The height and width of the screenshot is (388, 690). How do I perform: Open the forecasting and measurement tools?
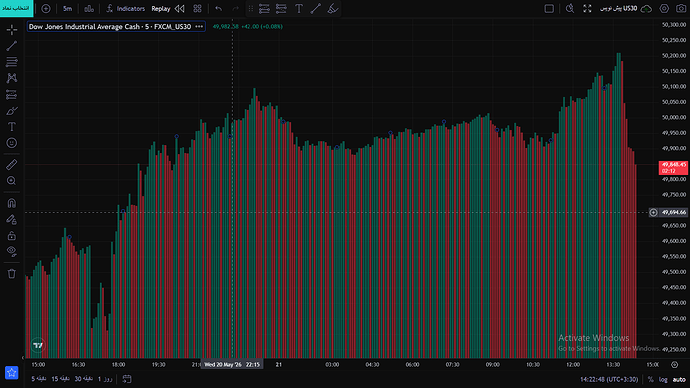12,95
